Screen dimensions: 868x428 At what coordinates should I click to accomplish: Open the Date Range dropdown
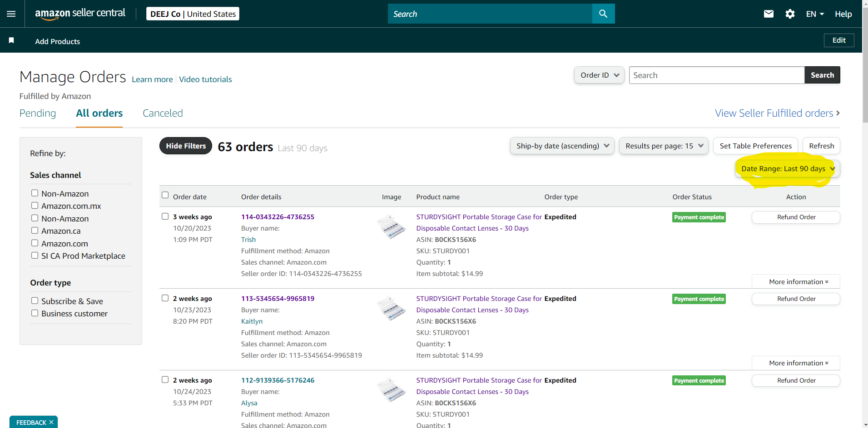pos(787,169)
